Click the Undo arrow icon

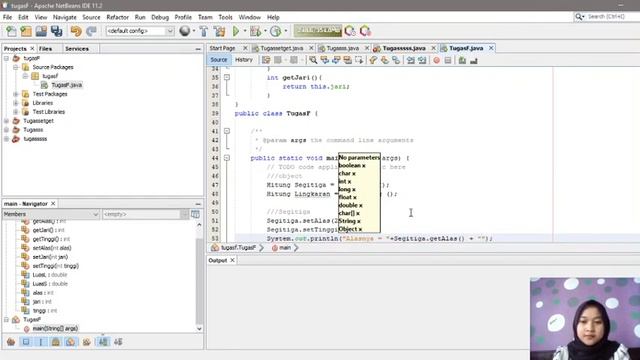pos(76,31)
